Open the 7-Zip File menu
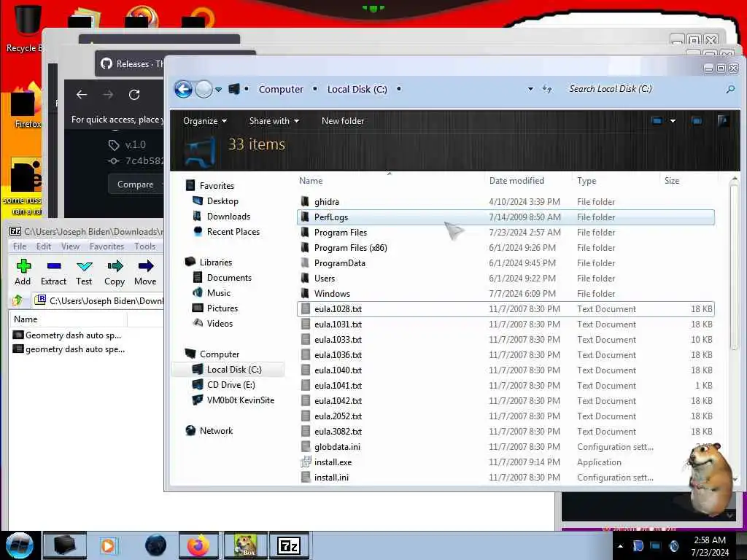Screen dimensions: 747x560 (x=20, y=246)
